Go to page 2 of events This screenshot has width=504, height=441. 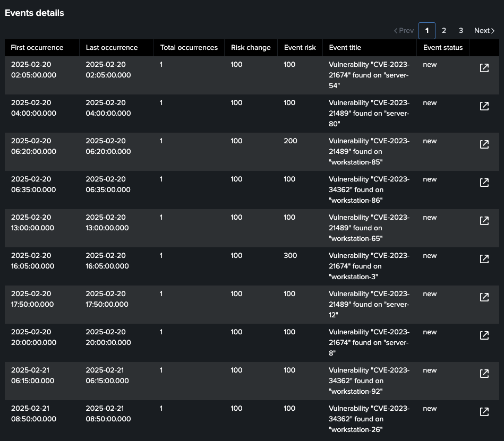pos(444,31)
